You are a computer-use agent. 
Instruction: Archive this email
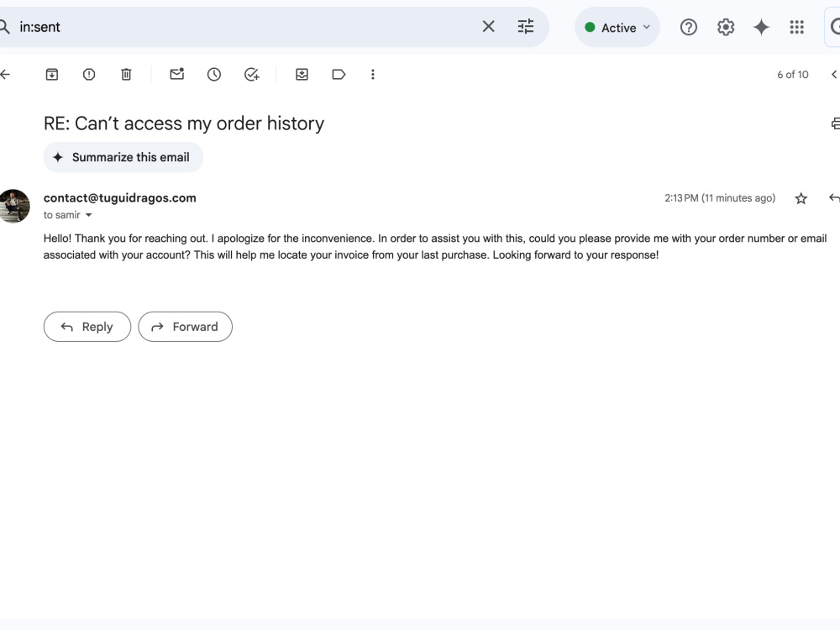[51, 74]
